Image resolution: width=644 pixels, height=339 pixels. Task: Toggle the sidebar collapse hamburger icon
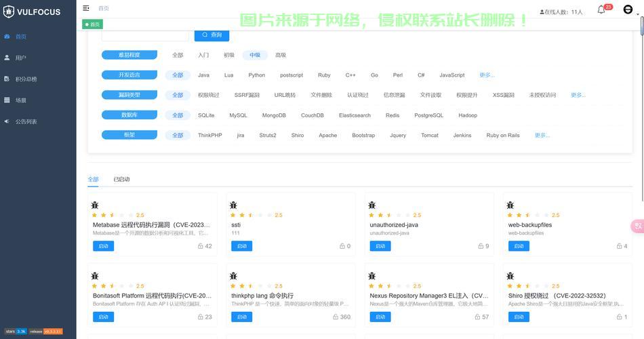(86, 8)
